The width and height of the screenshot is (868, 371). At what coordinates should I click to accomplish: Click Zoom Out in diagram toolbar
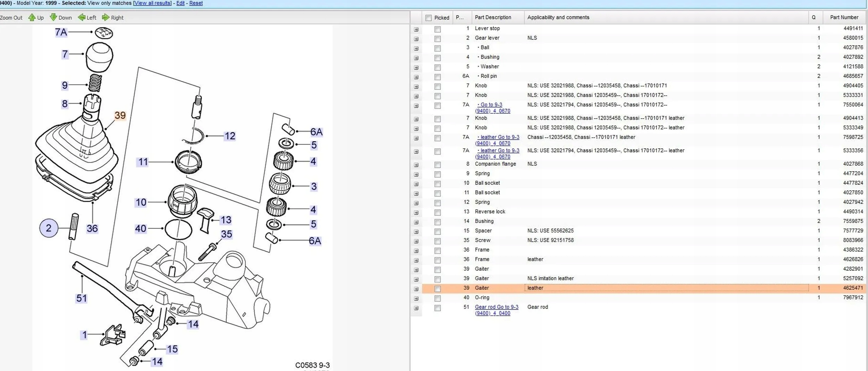[11, 18]
